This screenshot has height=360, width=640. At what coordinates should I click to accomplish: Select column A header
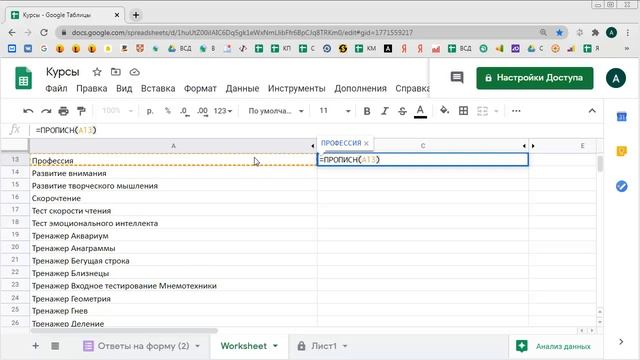[x=173, y=146]
